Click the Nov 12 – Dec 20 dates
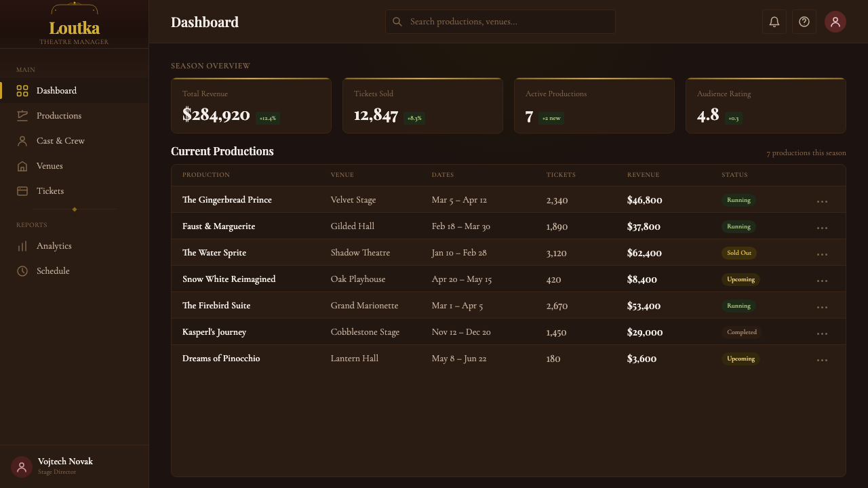 (461, 332)
